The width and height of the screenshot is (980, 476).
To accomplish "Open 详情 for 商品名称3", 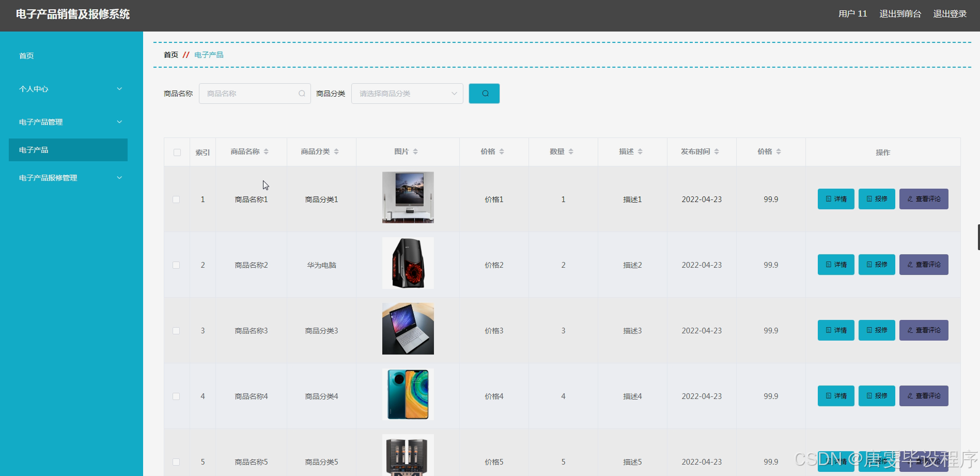I will [x=836, y=330].
